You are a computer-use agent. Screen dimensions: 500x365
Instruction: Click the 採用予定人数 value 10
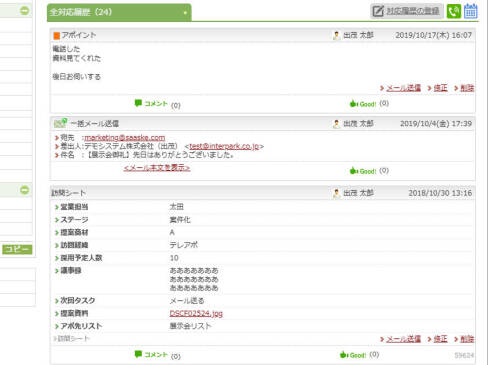(x=174, y=258)
